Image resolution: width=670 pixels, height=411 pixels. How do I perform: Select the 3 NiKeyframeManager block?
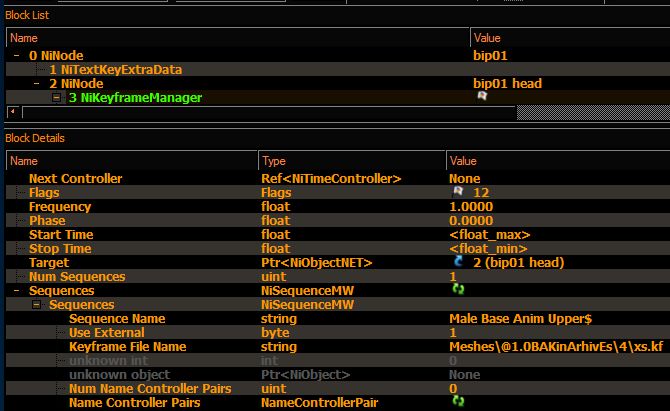pyautogui.click(x=135, y=98)
